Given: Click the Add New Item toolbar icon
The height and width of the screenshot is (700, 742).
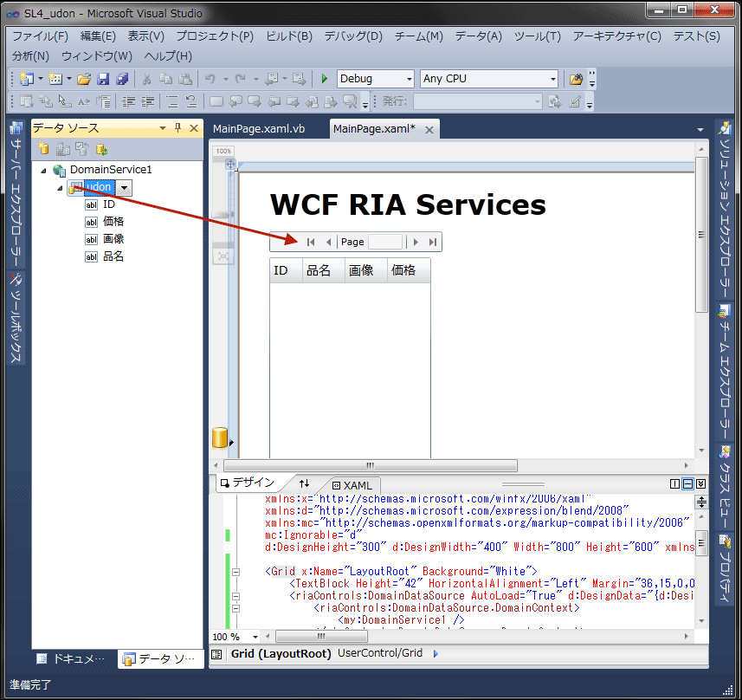Looking at the screenshot, I should 55,79.
